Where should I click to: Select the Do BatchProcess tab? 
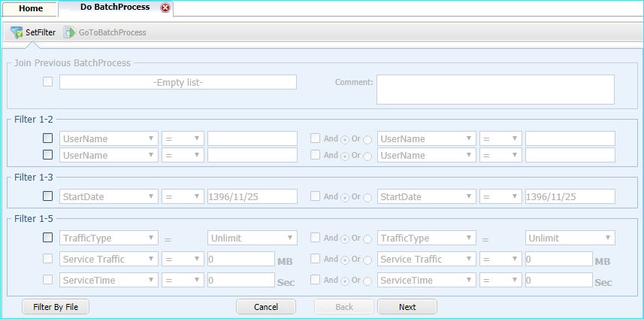tap(114, 8)
